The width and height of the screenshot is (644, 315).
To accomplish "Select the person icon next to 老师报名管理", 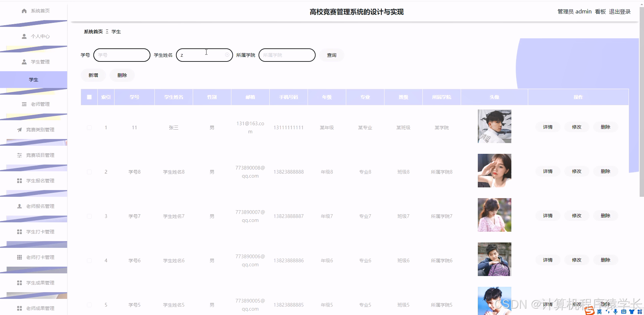I will [19, 206].
